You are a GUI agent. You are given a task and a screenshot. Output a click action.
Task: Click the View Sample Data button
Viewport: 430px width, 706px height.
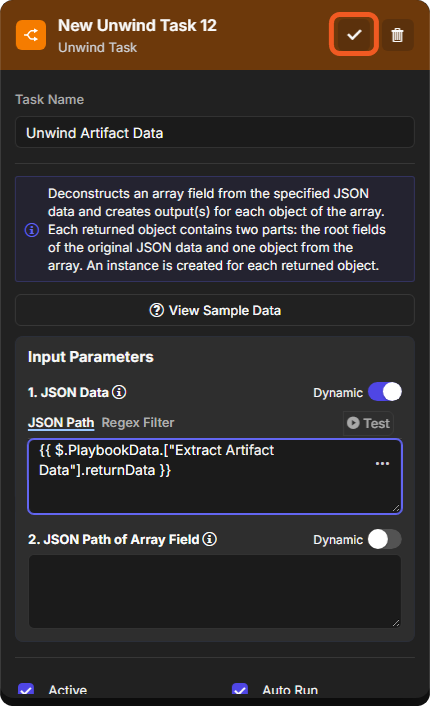tap(215, 310)
